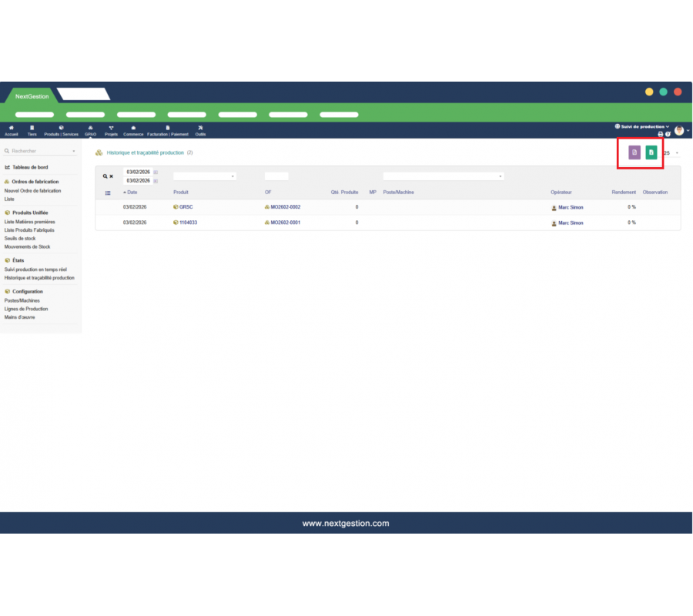This screenshot has width=693, height=616.
Task: Click the OF filter input field
Action: 276,176
